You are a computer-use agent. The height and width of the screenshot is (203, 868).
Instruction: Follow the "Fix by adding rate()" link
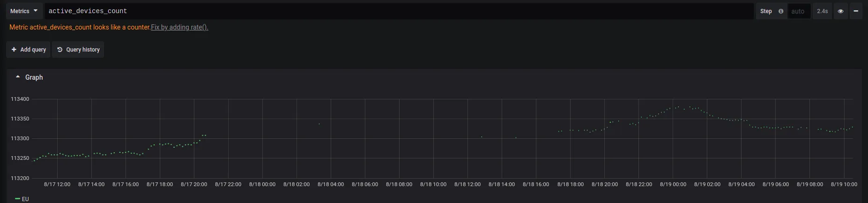(179, 27)
